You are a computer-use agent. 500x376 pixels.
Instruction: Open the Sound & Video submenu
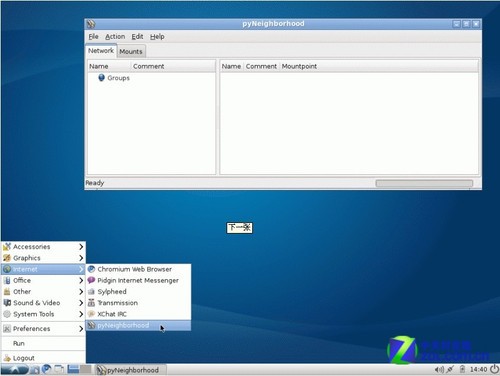tap(43, 303)
